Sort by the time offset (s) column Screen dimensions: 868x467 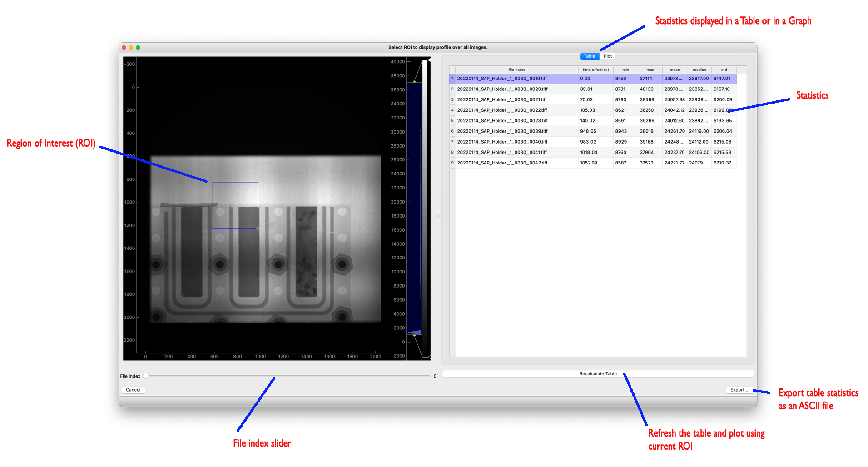595,70
